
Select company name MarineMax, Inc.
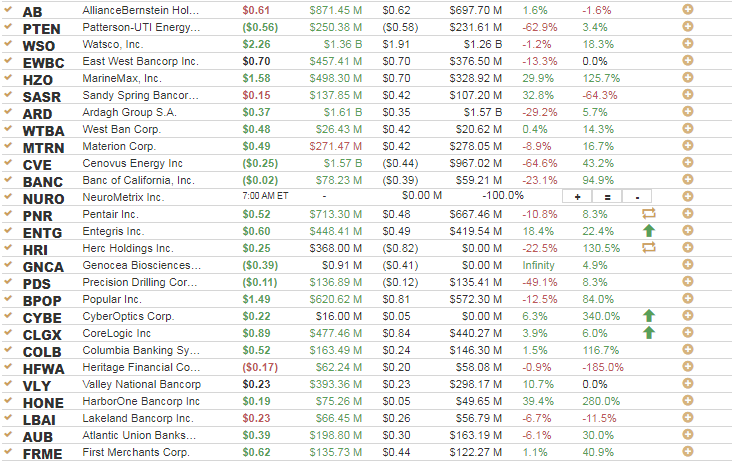click(x=122, y=78)
